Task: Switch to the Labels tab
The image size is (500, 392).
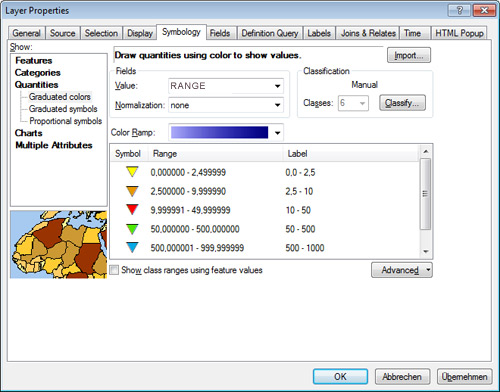Action: (319, 33)
